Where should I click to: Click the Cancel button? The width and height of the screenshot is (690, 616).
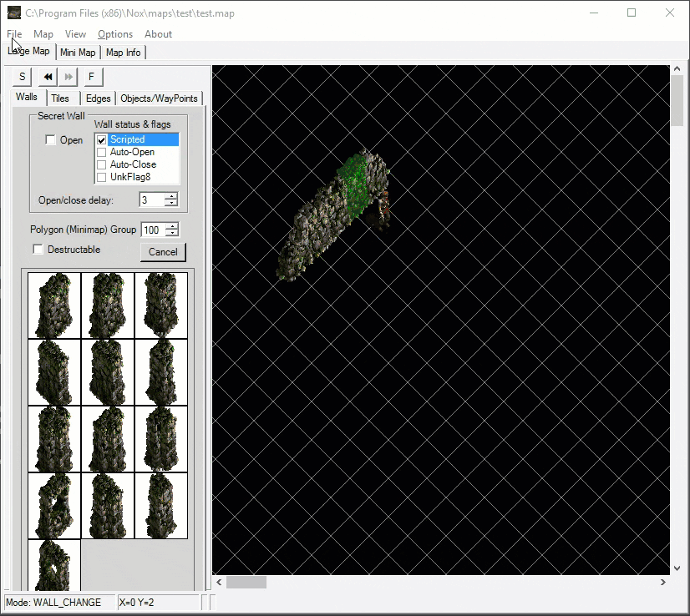163,252
